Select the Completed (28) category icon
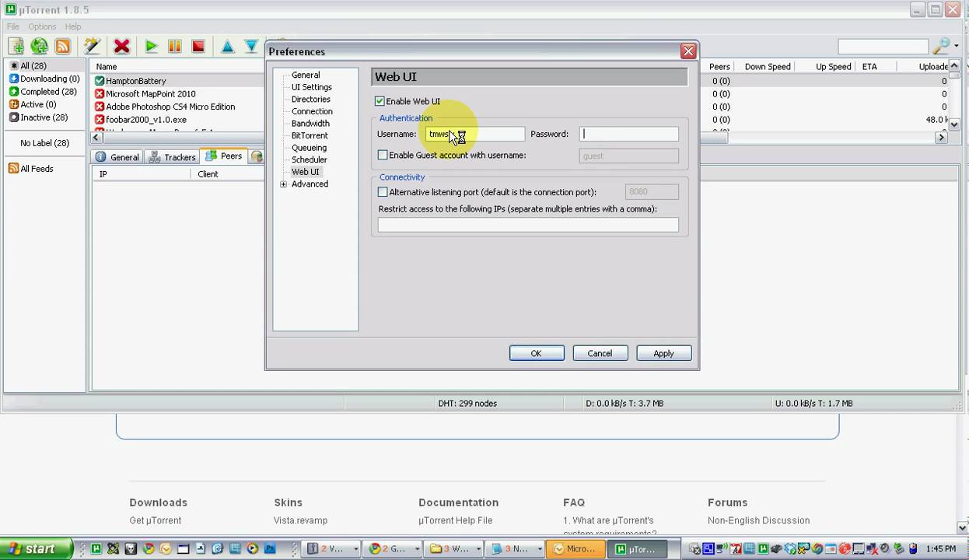The height and width of the screenshot is (560, 969). point(14,92)
